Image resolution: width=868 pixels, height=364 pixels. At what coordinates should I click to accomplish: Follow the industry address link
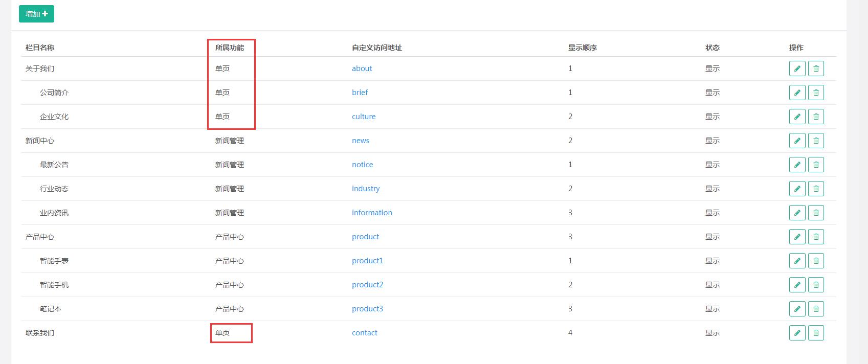tap(365, 189)
